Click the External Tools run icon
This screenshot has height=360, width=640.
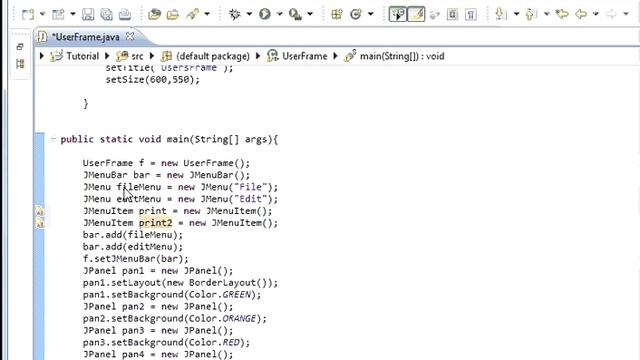coord(295,14)
